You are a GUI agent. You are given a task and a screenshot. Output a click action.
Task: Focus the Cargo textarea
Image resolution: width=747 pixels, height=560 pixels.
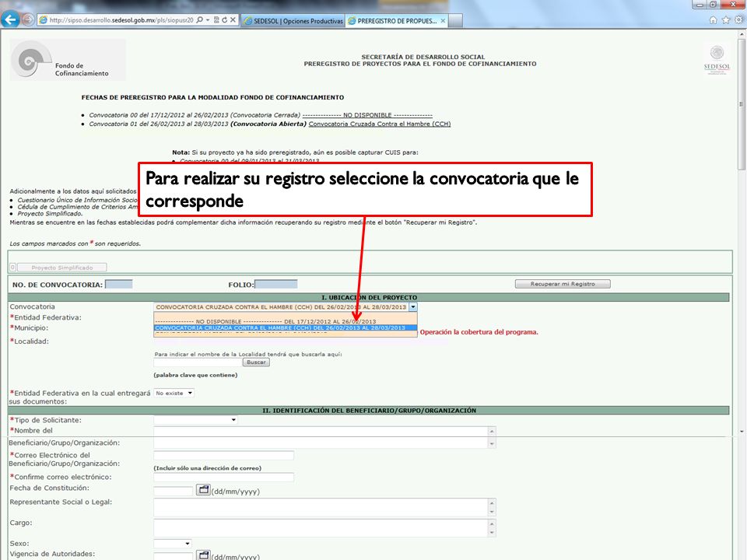click(321, 528)
